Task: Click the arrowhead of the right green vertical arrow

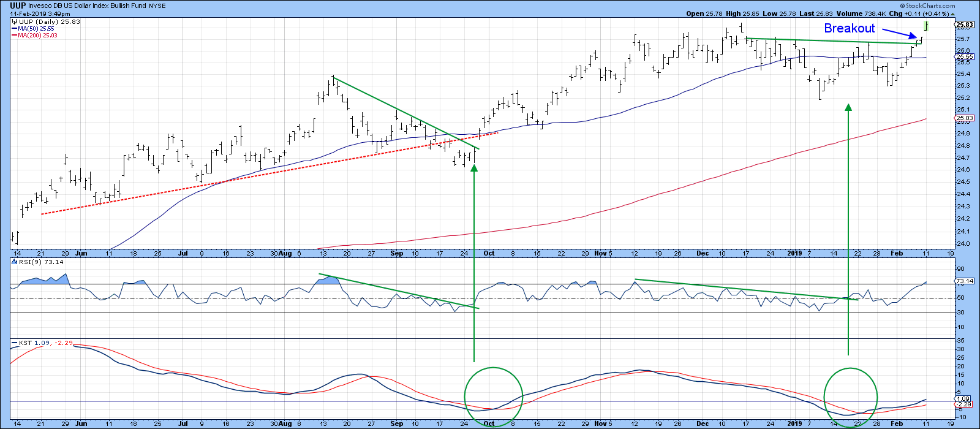Action: pyautogui.click(x=848, y=108)
